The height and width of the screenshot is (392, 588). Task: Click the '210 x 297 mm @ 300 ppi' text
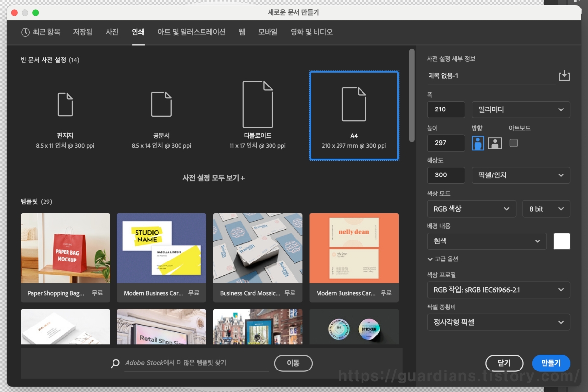click(x=354, y=146)
